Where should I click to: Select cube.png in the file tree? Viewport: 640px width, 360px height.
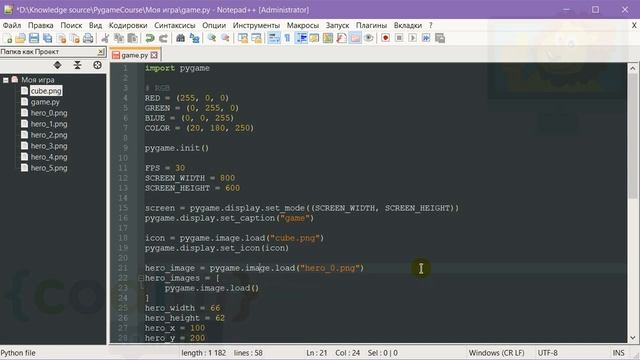46,91
